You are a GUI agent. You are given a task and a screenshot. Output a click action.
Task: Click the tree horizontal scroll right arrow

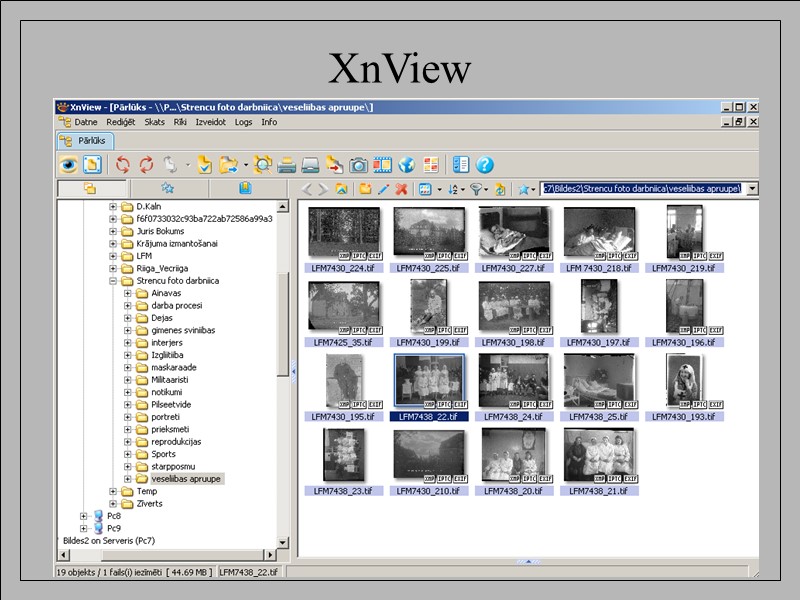[270, 555]
